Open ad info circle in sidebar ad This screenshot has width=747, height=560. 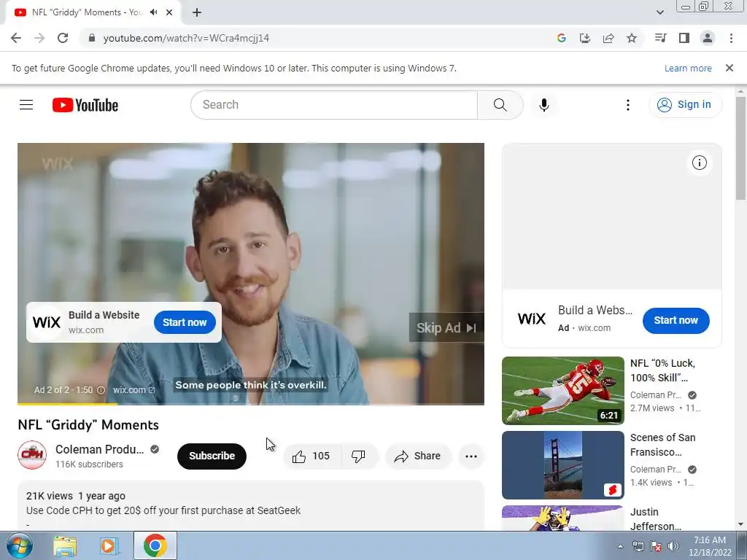coord(699,163)
